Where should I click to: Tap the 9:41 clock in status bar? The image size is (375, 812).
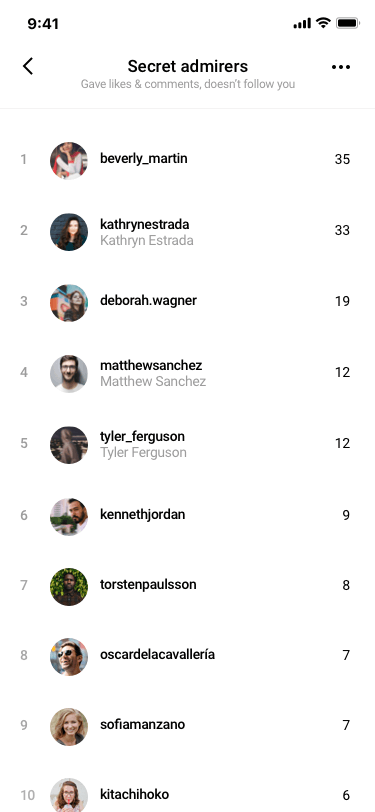click(x=43, y=23)
